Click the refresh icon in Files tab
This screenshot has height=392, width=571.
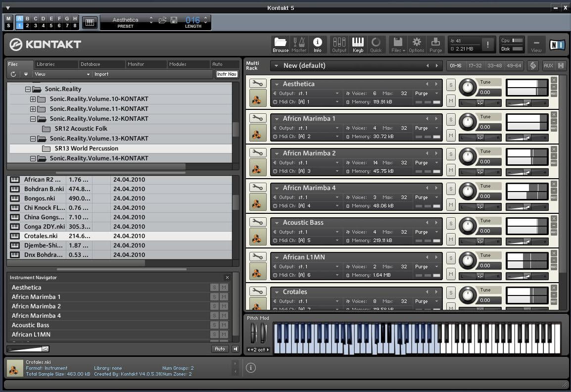coord(13,74)
